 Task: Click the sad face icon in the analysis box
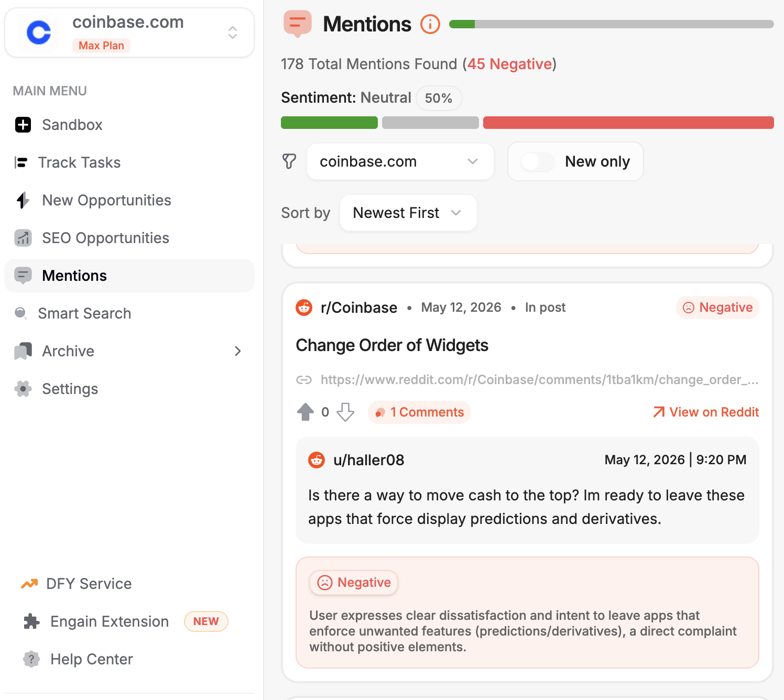[325, 583]
